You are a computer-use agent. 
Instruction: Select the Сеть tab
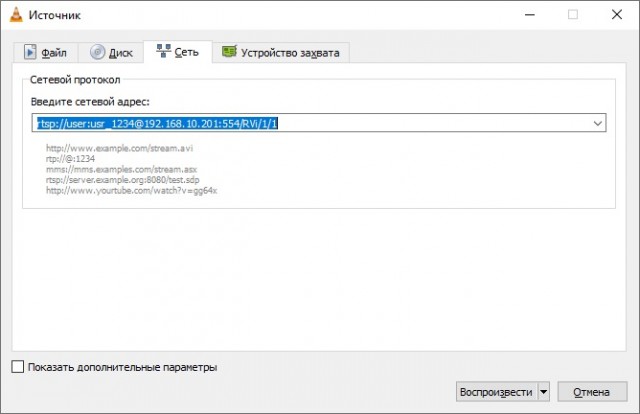click(177, 52)
